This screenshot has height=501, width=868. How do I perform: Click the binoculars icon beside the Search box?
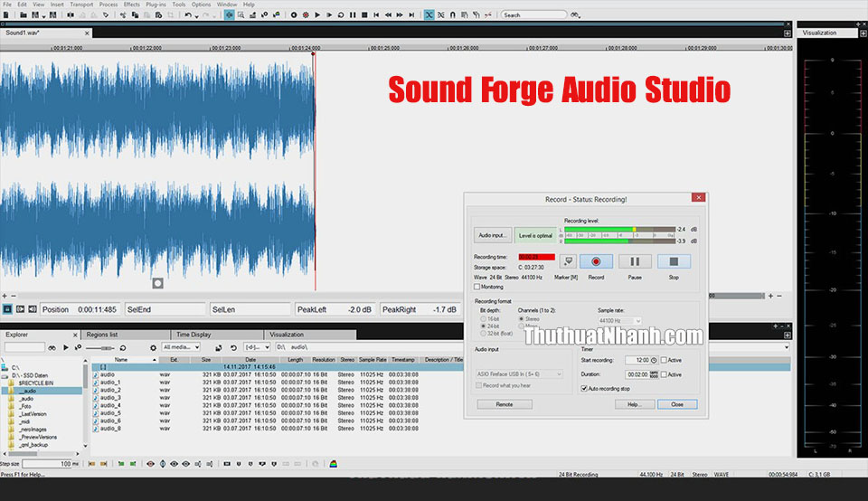575,15
